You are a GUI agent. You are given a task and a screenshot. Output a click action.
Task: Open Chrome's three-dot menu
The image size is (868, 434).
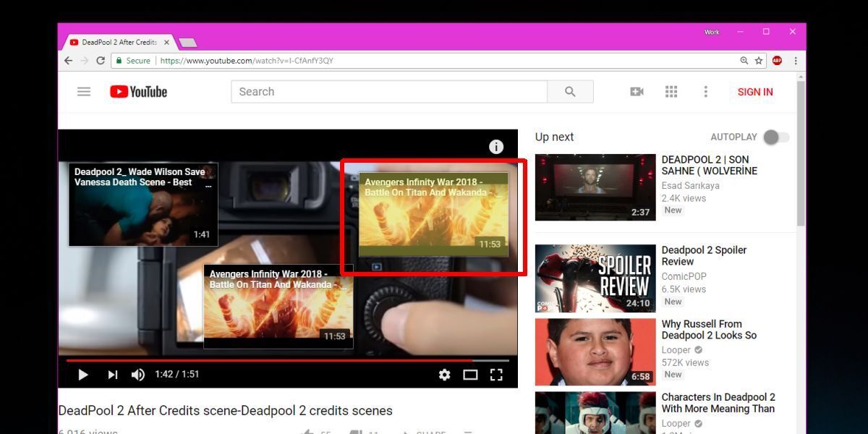796,61
